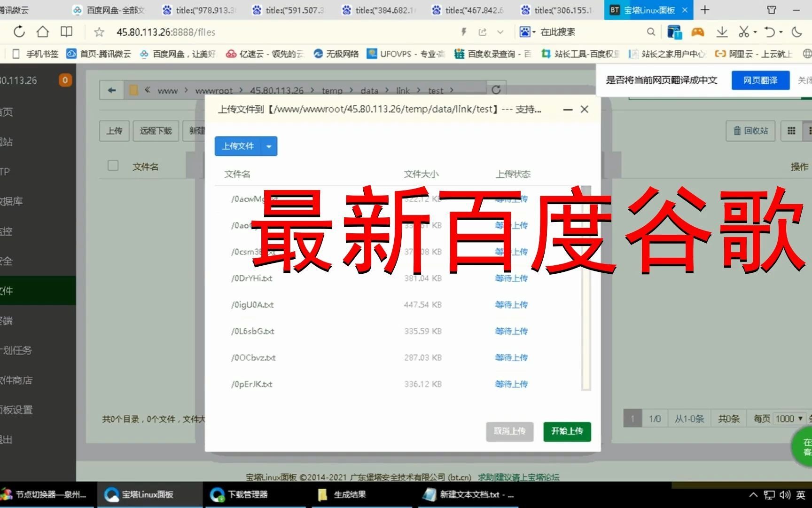Switch to the 百度网盘-全部文 tab
The height and width of the screenshot is (508, 812).
click(110, 10)
